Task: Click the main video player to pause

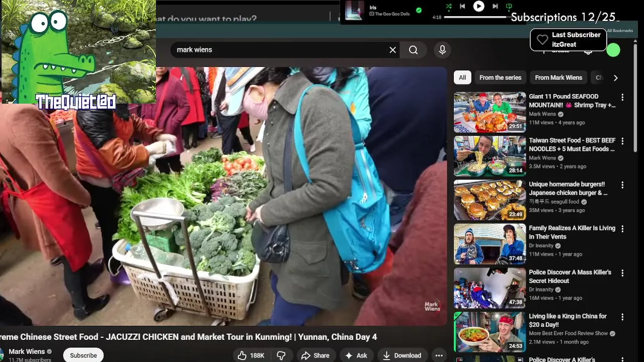Action: point(223,196)
